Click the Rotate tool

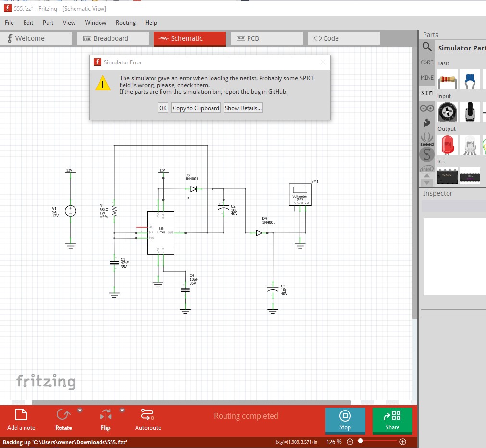tap(63, 420)
